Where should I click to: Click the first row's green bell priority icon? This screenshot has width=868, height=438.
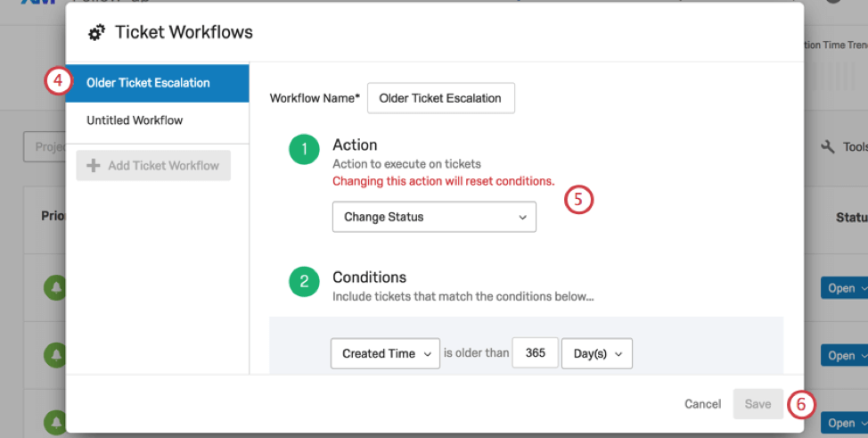pos(54,287)
